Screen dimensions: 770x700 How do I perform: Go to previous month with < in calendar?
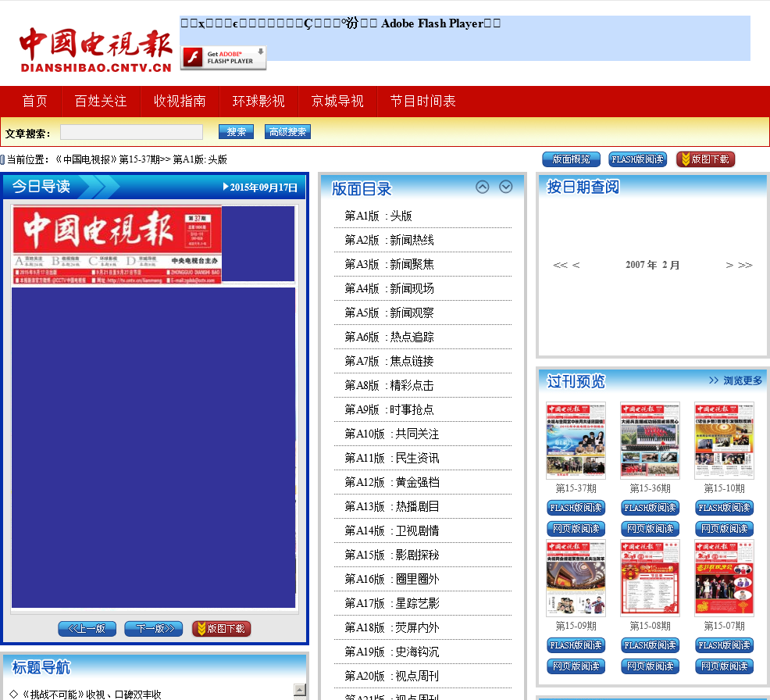(x=576, y=266)
